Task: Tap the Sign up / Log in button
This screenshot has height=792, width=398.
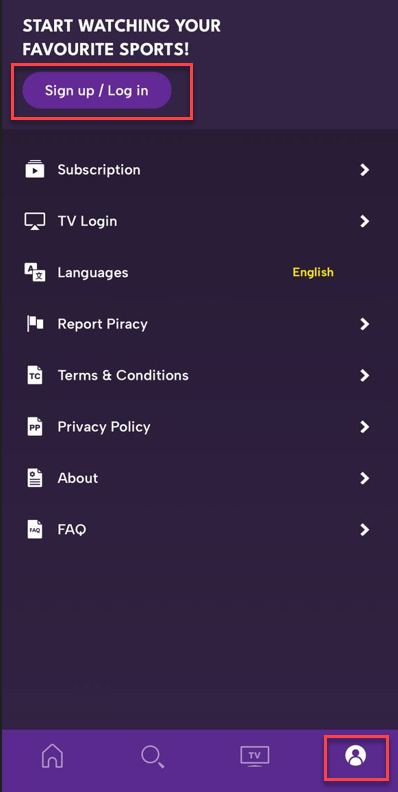Action: coord(97,90)
